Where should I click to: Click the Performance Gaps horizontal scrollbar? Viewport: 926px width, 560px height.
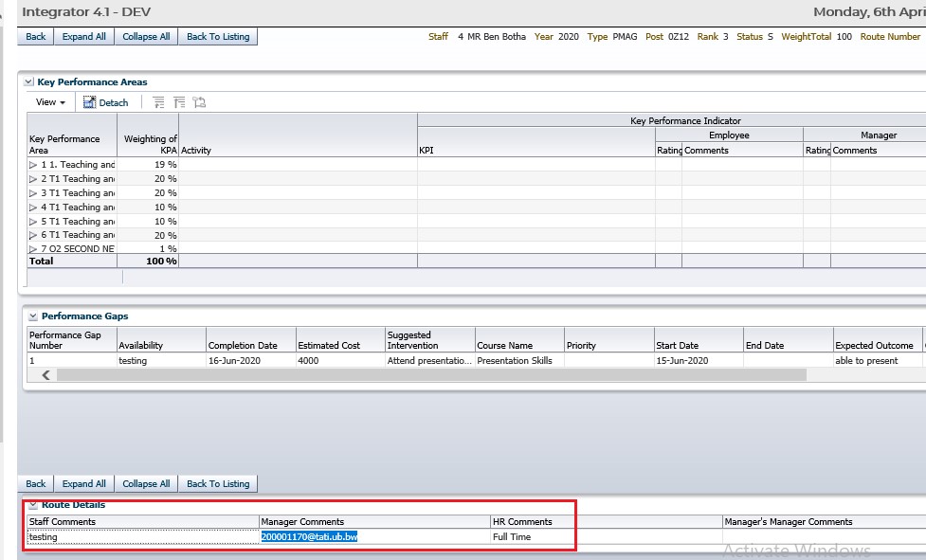click(427, 375)
